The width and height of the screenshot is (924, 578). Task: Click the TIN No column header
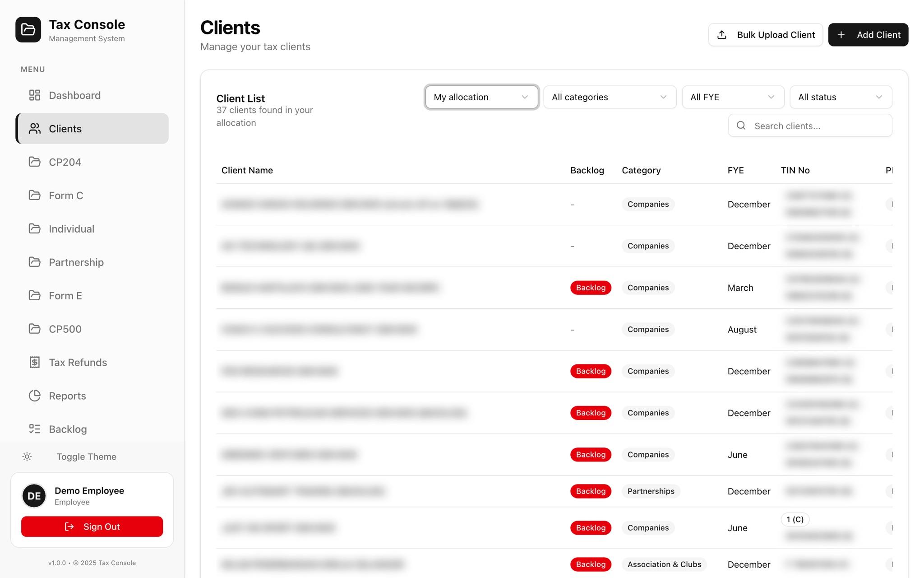tap(795, 170)
